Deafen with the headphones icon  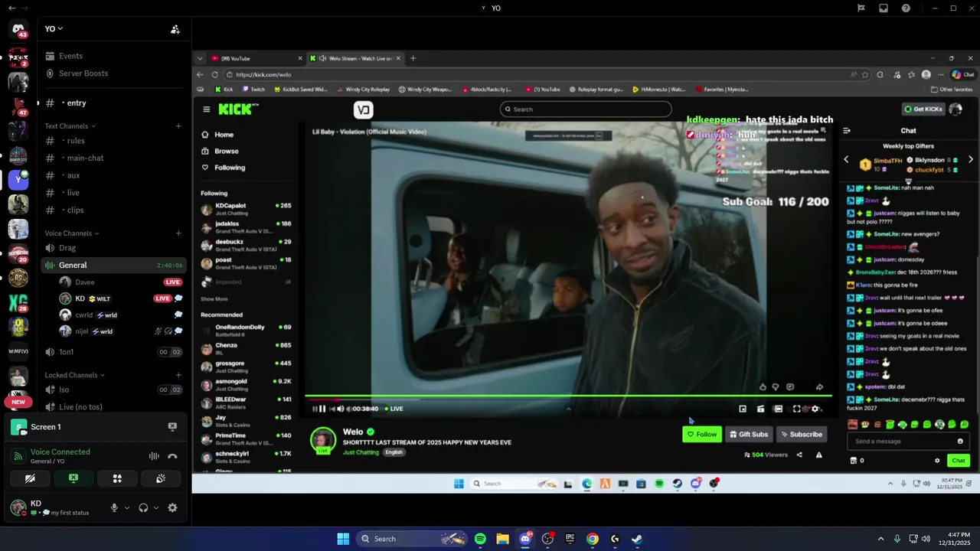click(143, 507)
